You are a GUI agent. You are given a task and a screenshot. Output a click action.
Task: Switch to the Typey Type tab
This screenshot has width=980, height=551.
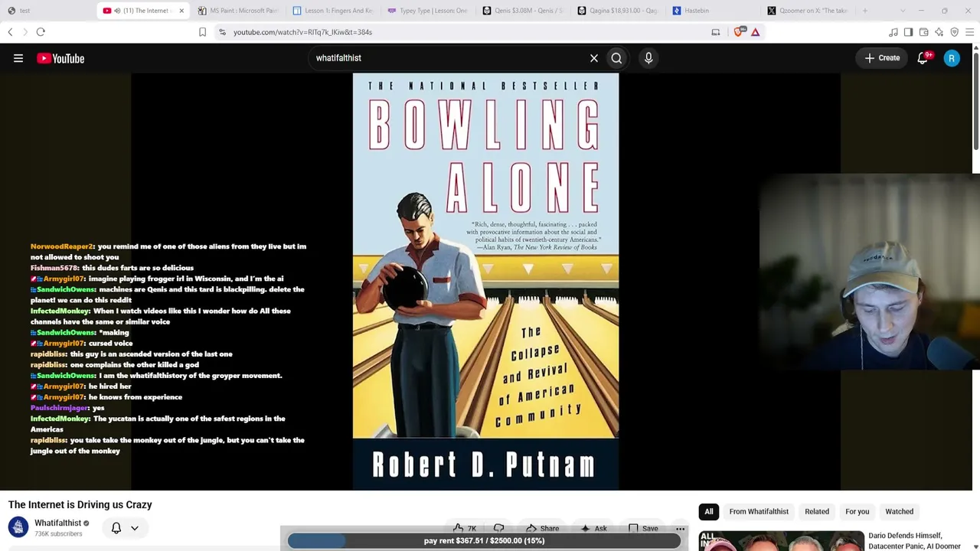(x=429, y=11)
